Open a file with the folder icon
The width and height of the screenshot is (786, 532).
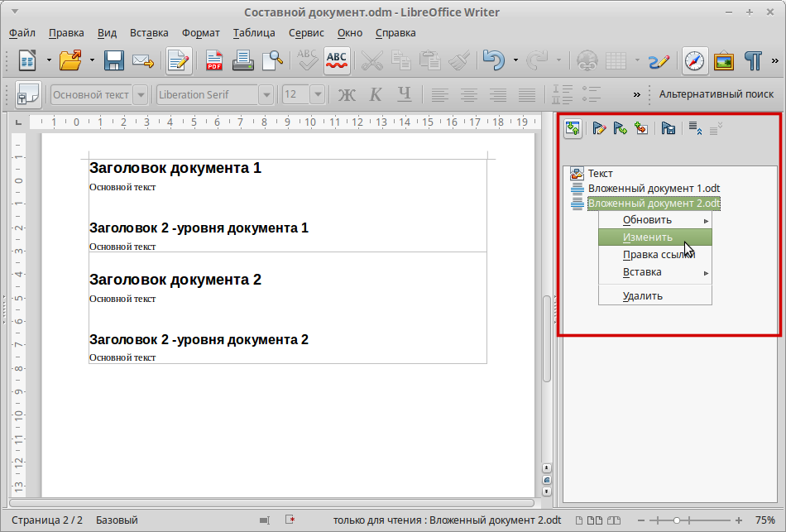click(70, 61)
